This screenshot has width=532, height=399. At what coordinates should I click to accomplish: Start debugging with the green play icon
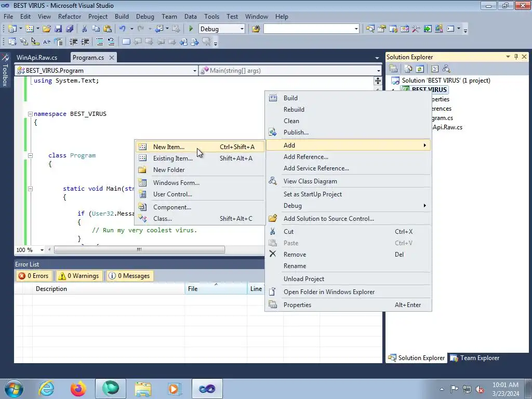click(191, 29)
